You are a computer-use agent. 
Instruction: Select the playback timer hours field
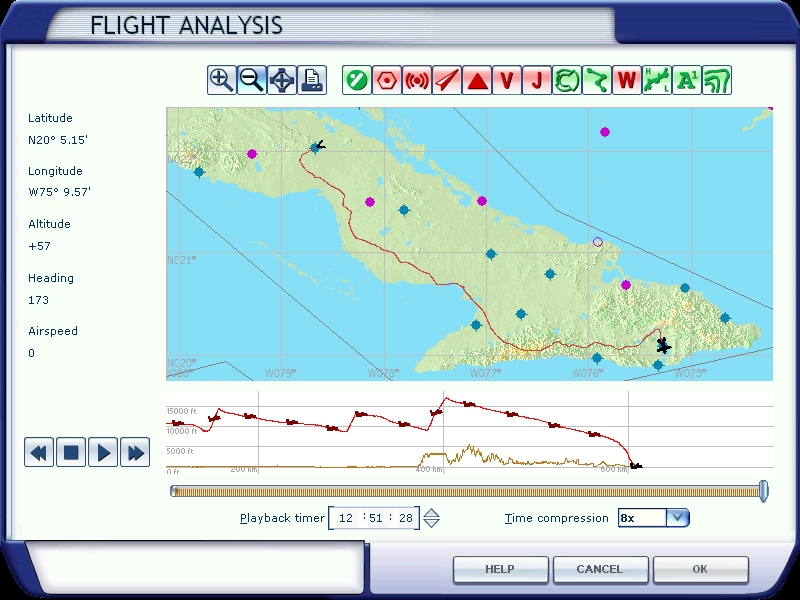[346, 518]
